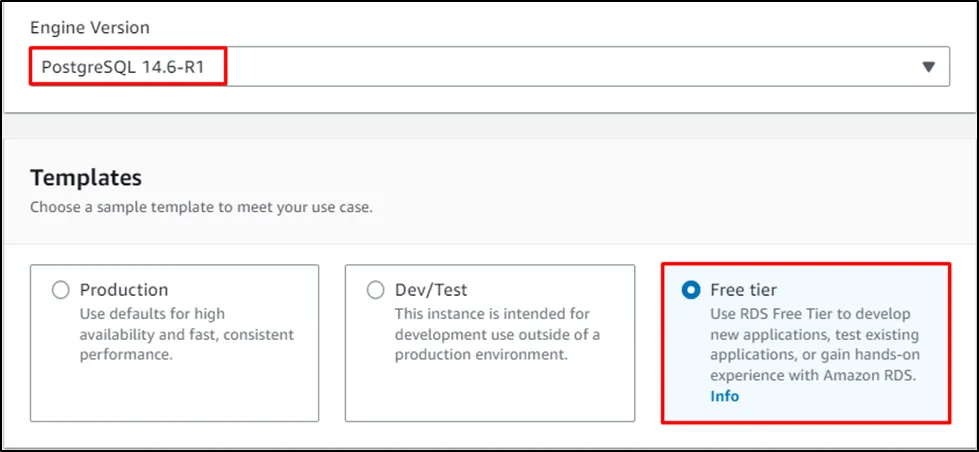Screen dimensions: 979x452
Task: Click the Dev/Test card description about development use
Action: pos(496,334)
